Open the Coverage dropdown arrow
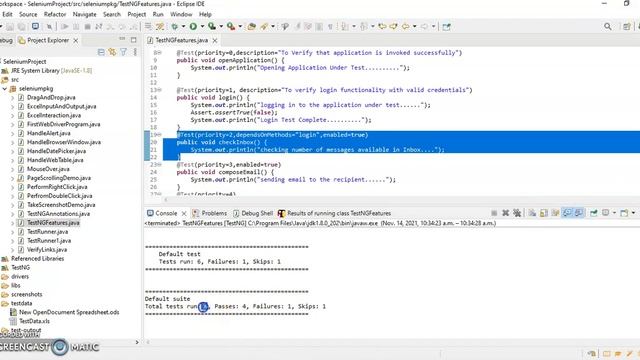The height and width of the screenshot is (360, 640). [221, 27]
